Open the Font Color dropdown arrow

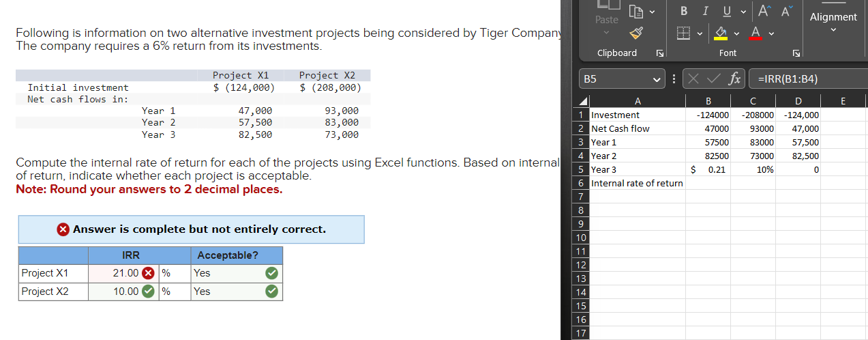tap(770, 33)
